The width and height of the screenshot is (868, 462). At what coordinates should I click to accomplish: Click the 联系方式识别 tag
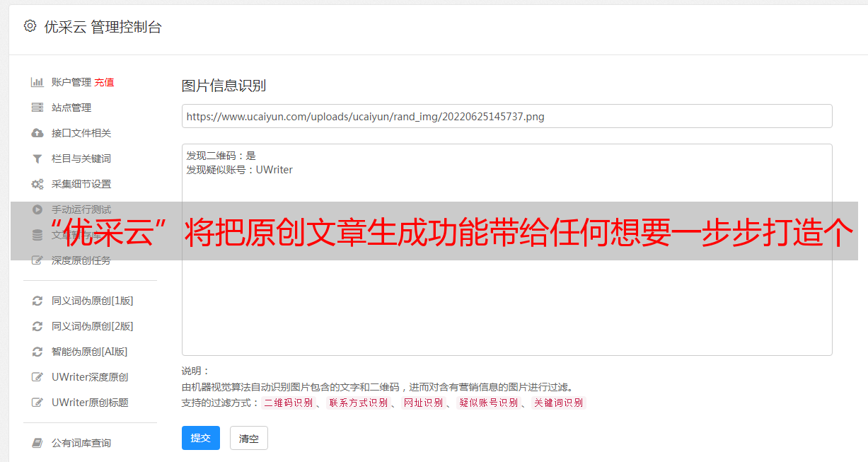coord(358,403)
